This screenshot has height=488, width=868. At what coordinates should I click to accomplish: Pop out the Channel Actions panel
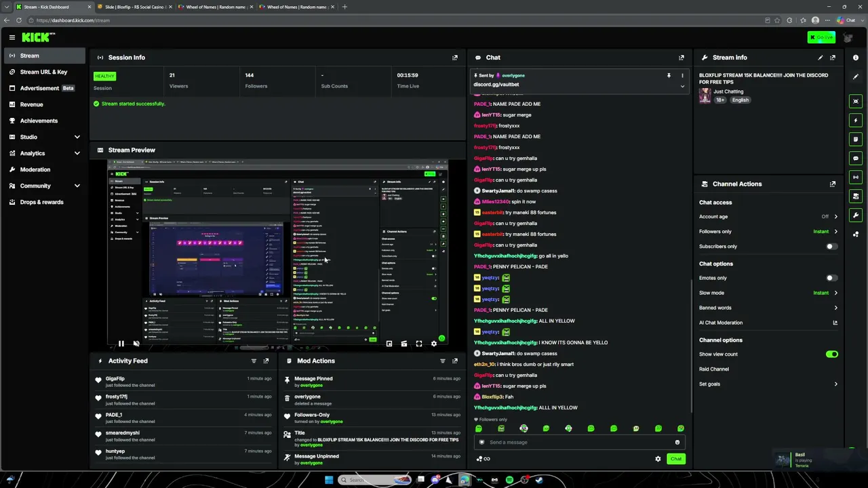coord(833,184)
